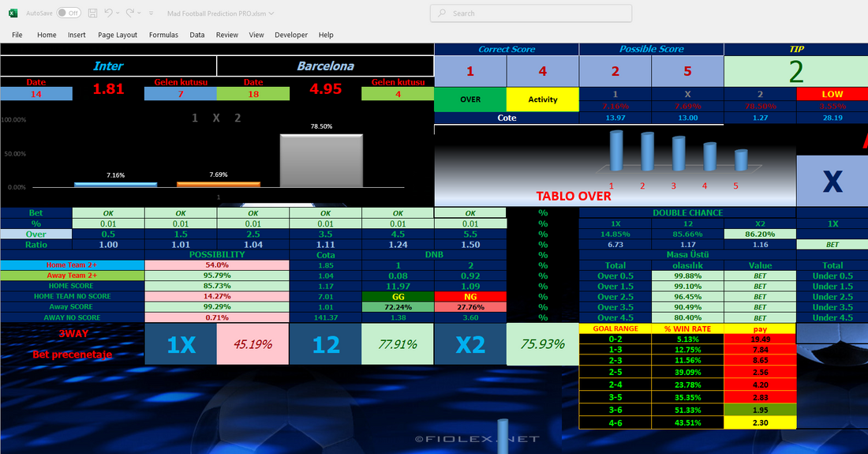This screenshot has width=868, height=454.
Task: Select the 95.79% possibility cell
Action: pos(217,276)
